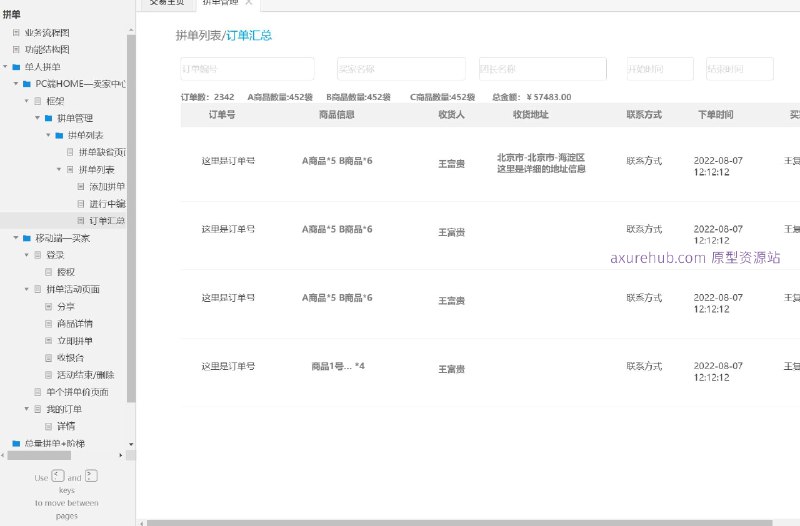Click the 商品信息 column header
The image size is (800, 526).
337,115
